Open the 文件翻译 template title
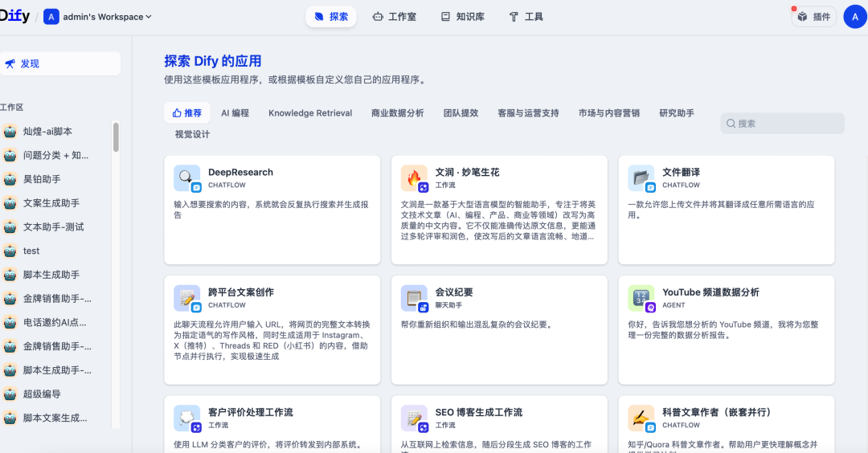This screenshot has width=868, height=453. (681, 172)
